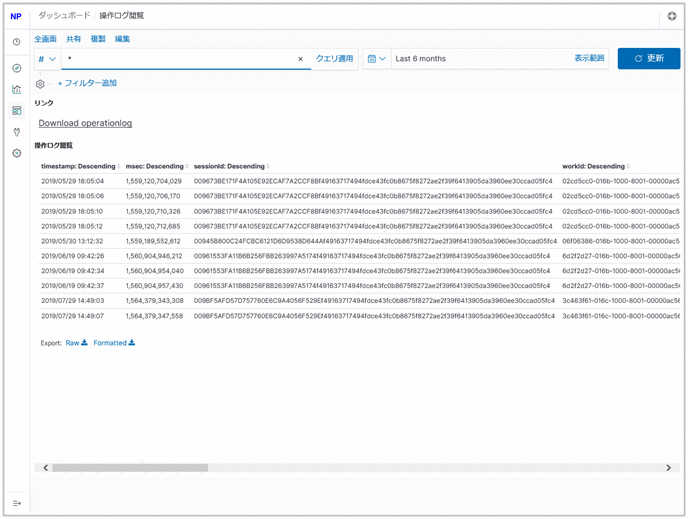
Task: Open Dev Tools via the wrench icon
Action: point(16,132)
